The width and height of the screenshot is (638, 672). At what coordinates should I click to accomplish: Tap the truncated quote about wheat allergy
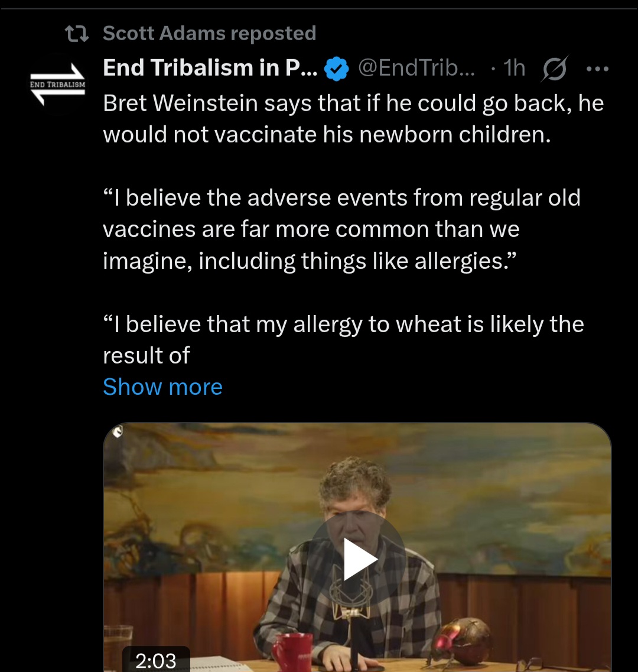(343, 340)
